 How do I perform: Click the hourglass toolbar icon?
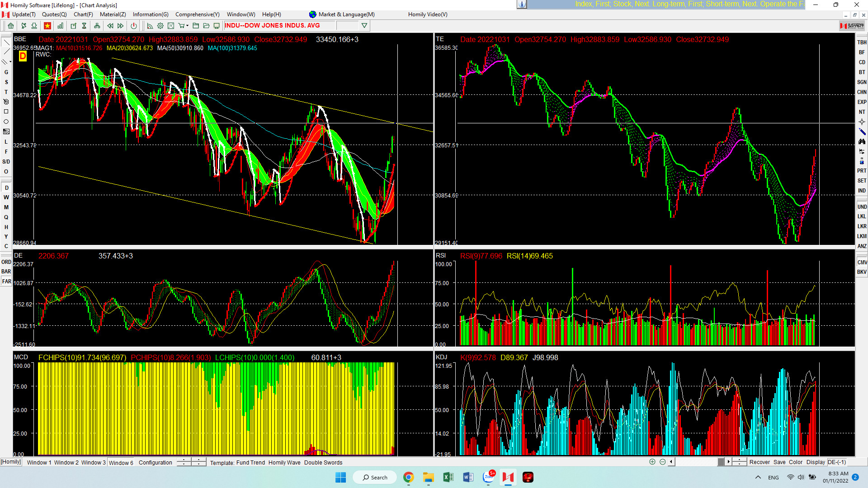[84, 26]
